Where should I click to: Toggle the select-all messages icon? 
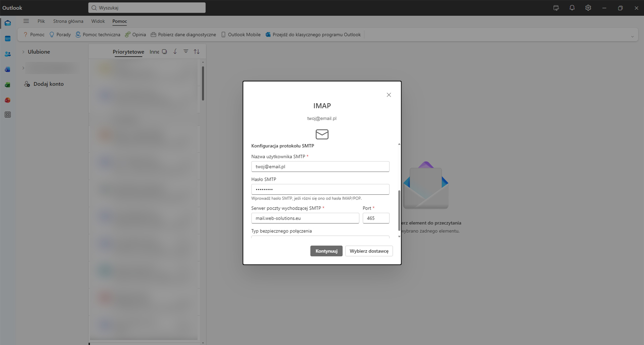(164, 52)
